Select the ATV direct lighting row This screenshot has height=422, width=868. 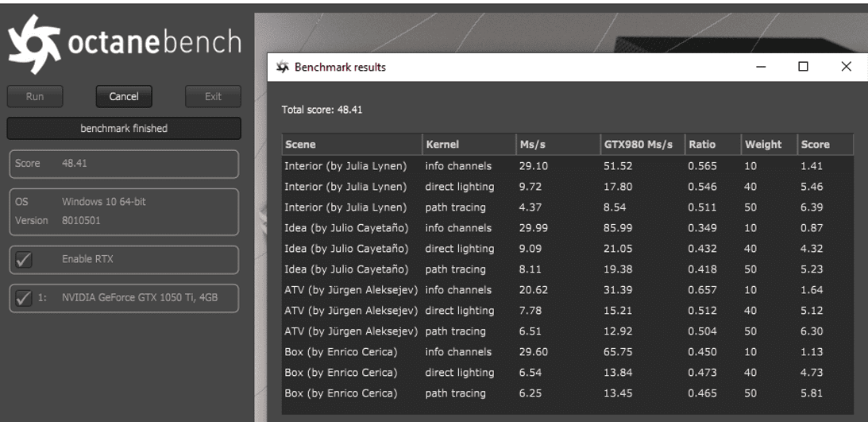[x=568, y=311]
